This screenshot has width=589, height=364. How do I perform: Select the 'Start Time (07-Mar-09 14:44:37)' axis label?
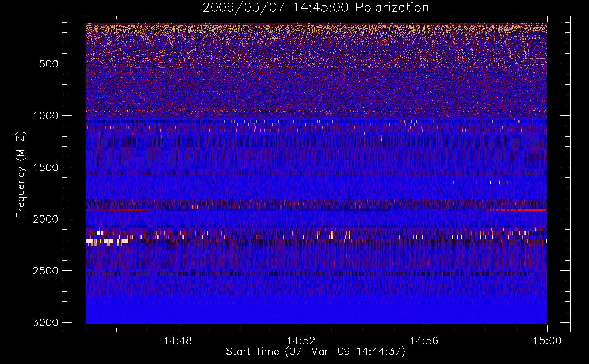pyautogui.click(x=316, y=352)
